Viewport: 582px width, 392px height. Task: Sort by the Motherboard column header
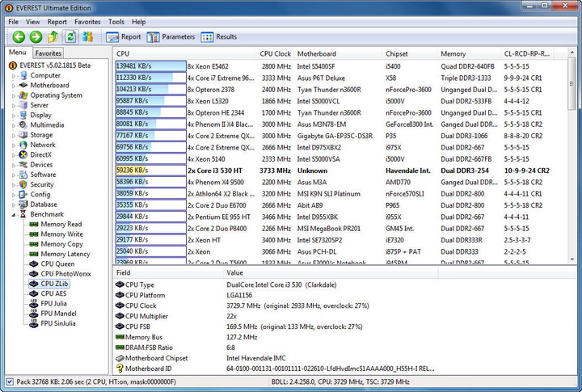[338, 54]
